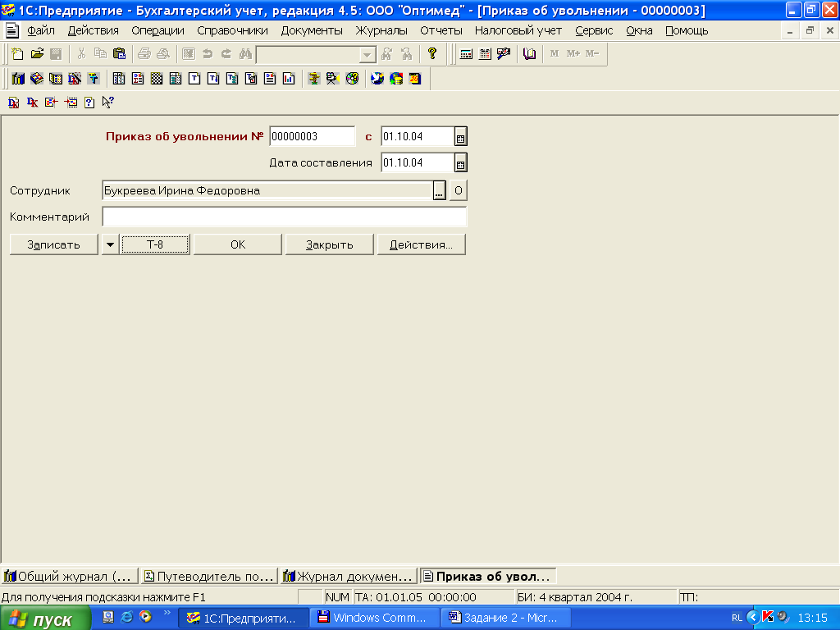Click the OK button
This screenshot has width=840, height=630.
pos(237,244)
